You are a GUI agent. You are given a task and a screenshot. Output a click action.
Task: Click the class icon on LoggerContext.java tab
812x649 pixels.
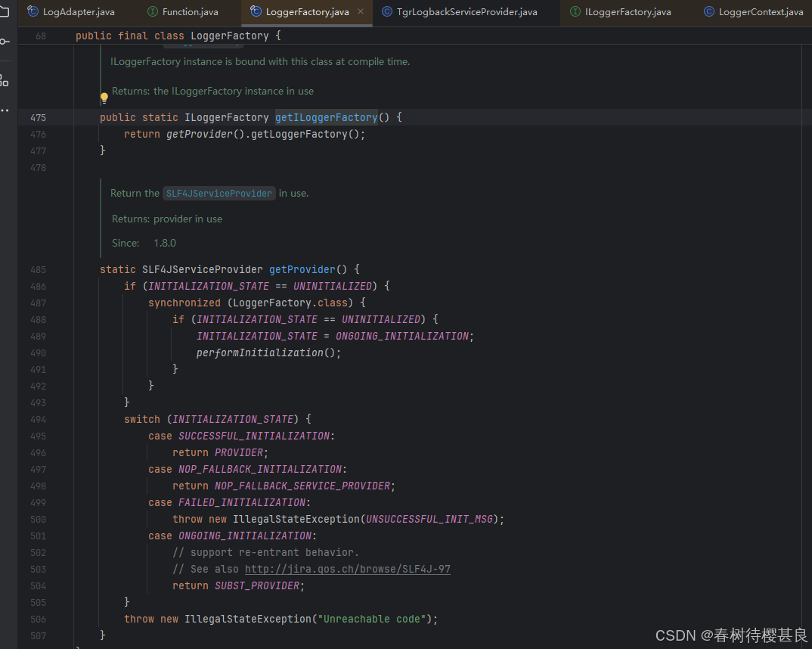click(709, 11)
